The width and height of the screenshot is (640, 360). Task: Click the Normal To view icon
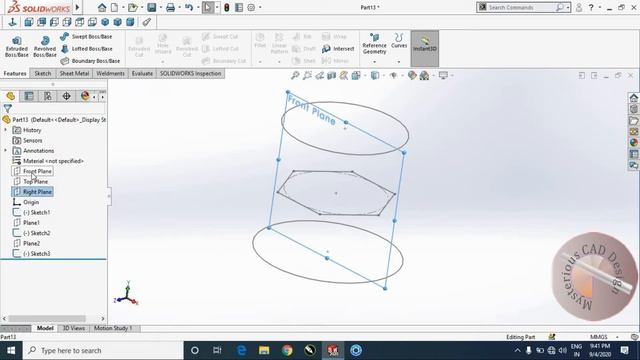point(12,22)
